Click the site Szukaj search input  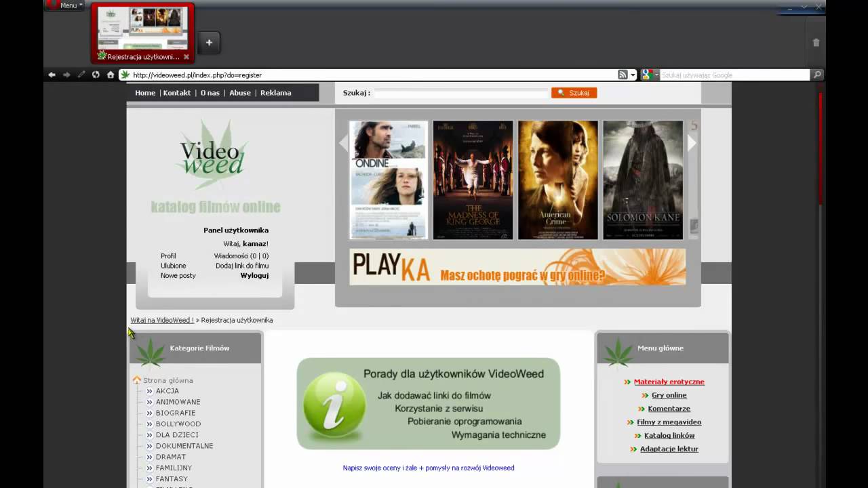coord(461,93)
